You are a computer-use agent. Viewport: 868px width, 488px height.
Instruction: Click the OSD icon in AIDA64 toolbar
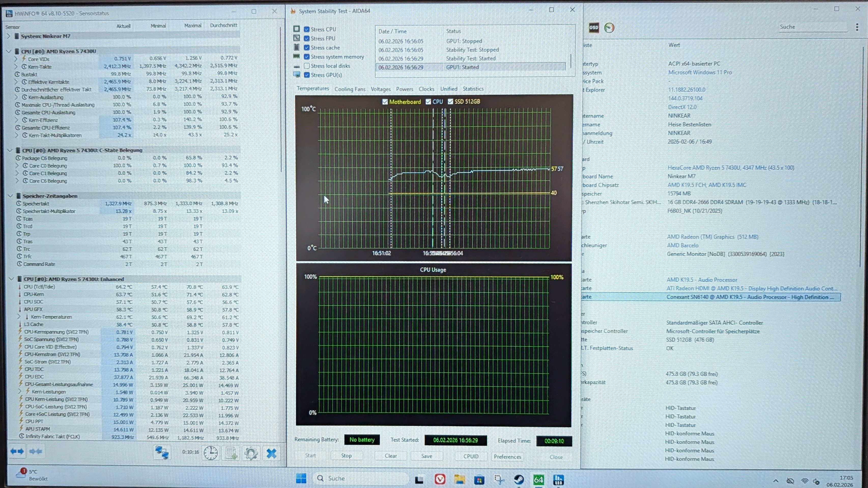[594, 28]
